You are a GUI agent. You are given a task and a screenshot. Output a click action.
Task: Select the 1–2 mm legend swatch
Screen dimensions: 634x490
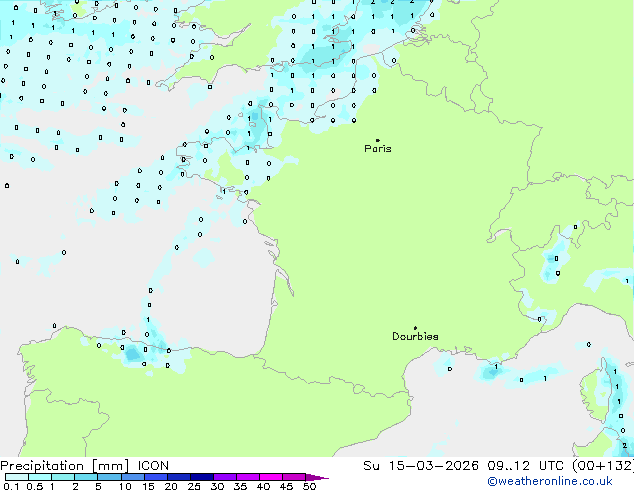pos(63,477)
